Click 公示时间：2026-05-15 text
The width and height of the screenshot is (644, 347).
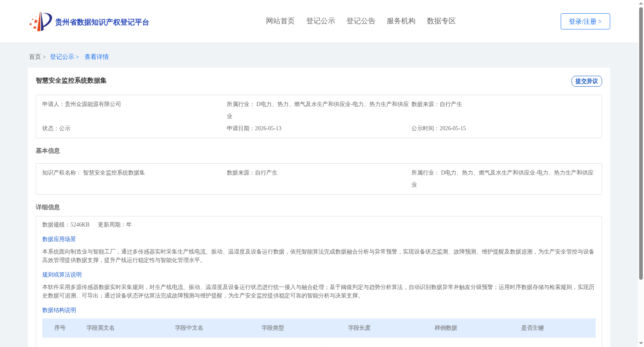[x=439, y=128]
